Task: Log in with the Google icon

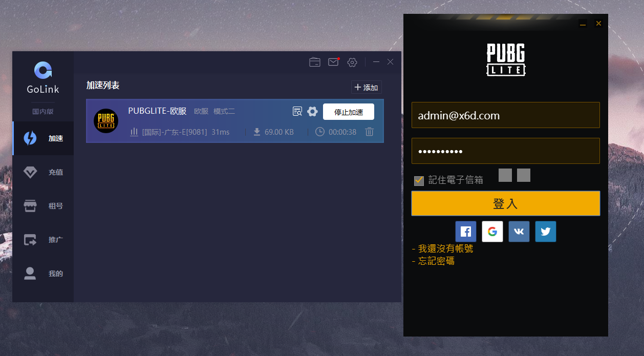Action: pyautogui.click(x=492, y=232)
